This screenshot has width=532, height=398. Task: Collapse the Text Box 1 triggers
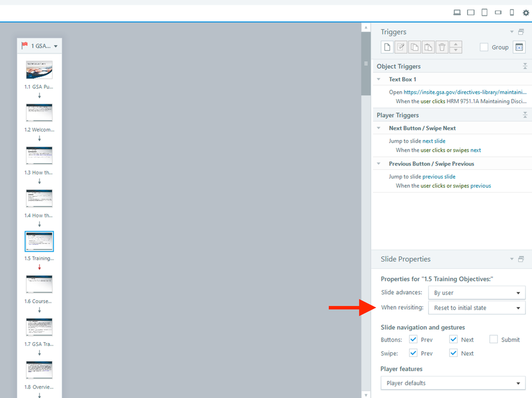[x=379, y=79]
